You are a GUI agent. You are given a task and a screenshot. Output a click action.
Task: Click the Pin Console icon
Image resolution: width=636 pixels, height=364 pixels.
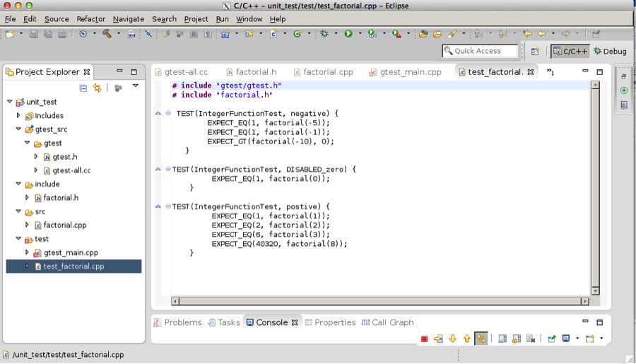pos(551,339)
